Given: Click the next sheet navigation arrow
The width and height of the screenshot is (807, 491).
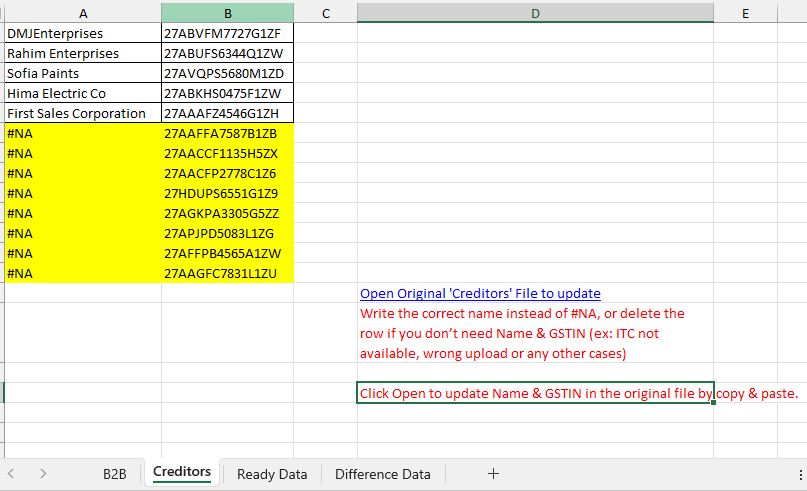Looking at the screenshot, I should 43,474.
